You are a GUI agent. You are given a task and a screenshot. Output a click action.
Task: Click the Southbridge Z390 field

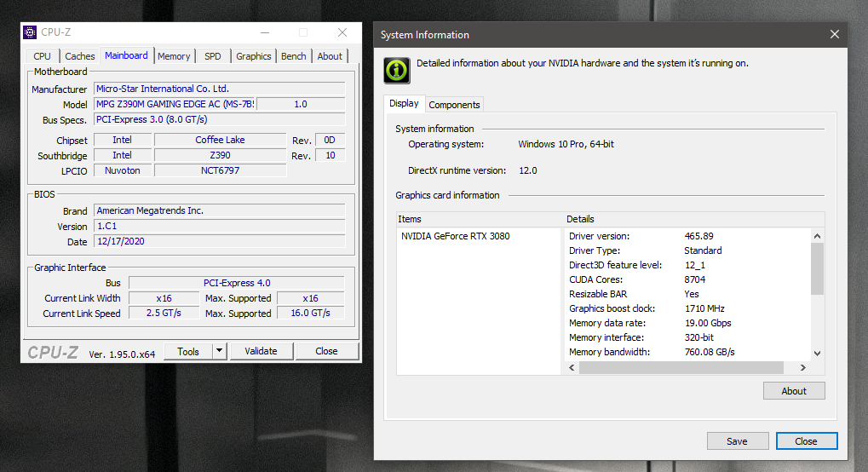220,156
